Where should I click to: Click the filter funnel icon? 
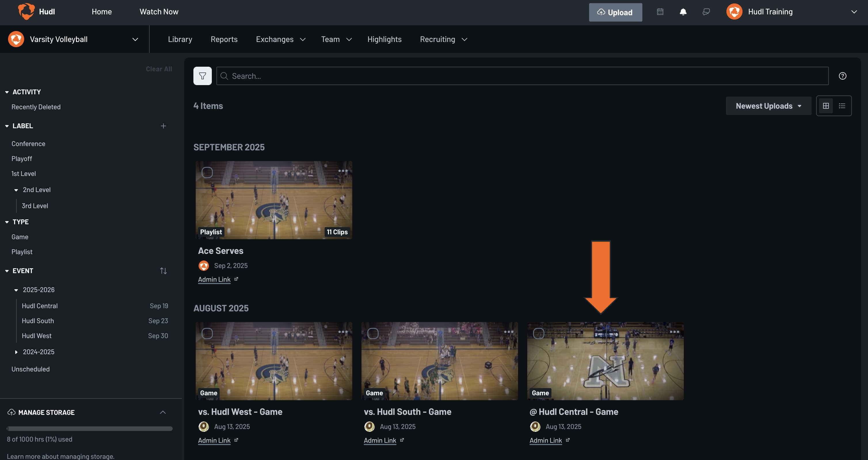click(203, 76)
